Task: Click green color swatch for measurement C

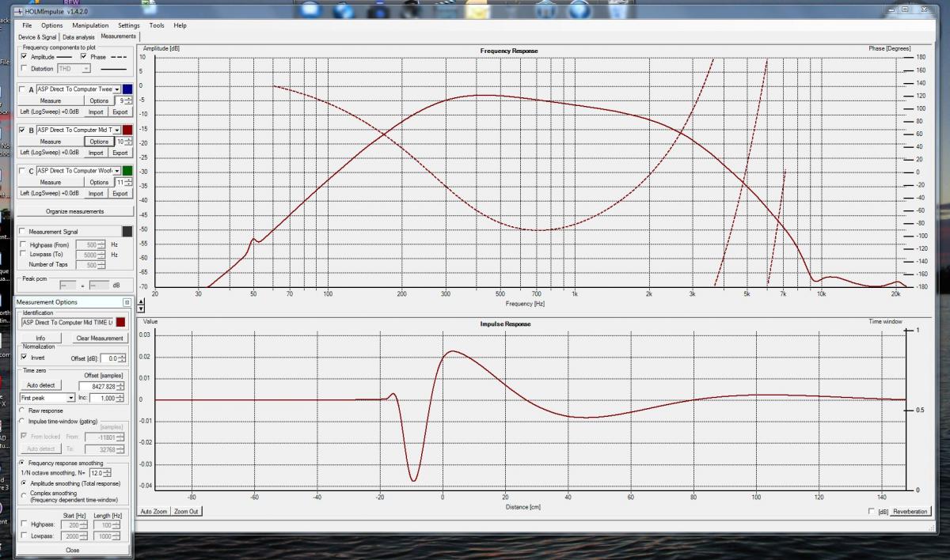Action: [127, 171]
